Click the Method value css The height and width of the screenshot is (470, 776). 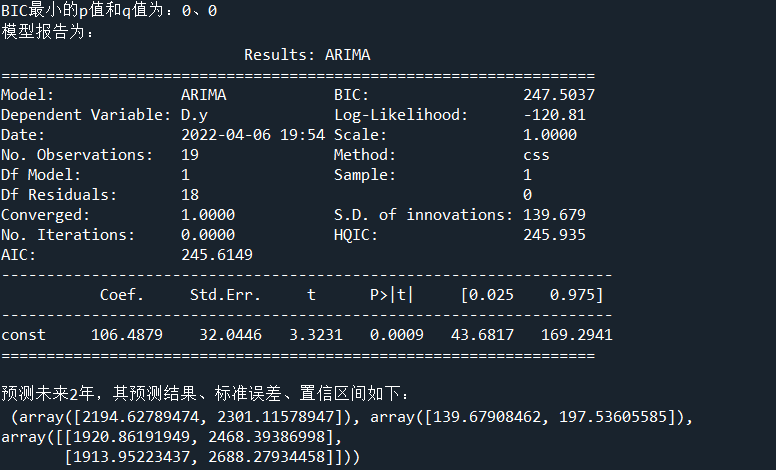coord(536,155)
